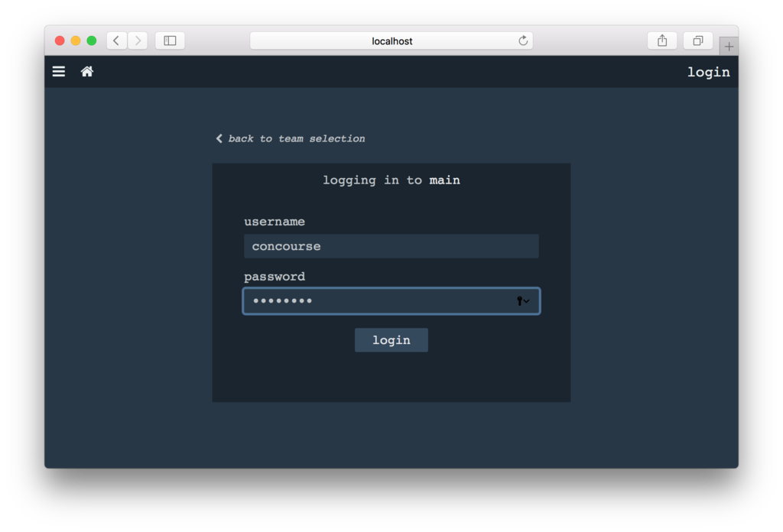Click the login link in the top-right header
The height and width of the screenshot is (532, 783).
(x=709, y=72)
